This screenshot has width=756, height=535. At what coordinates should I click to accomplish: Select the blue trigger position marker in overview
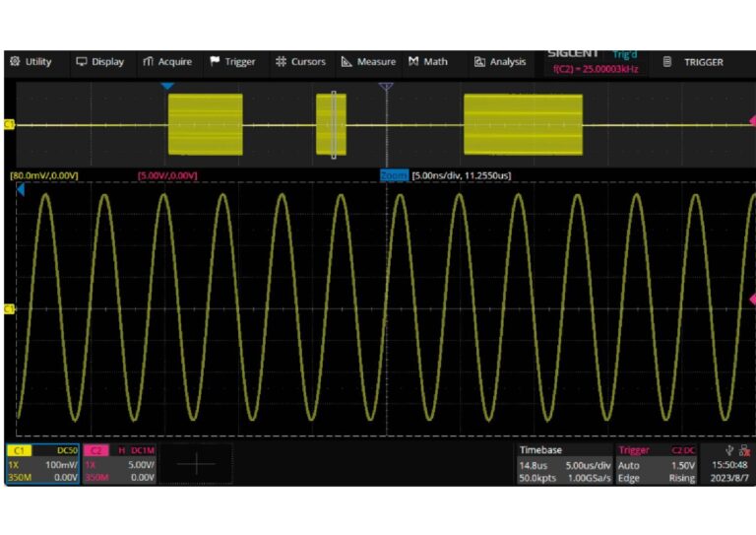click(x=167, y=86)
